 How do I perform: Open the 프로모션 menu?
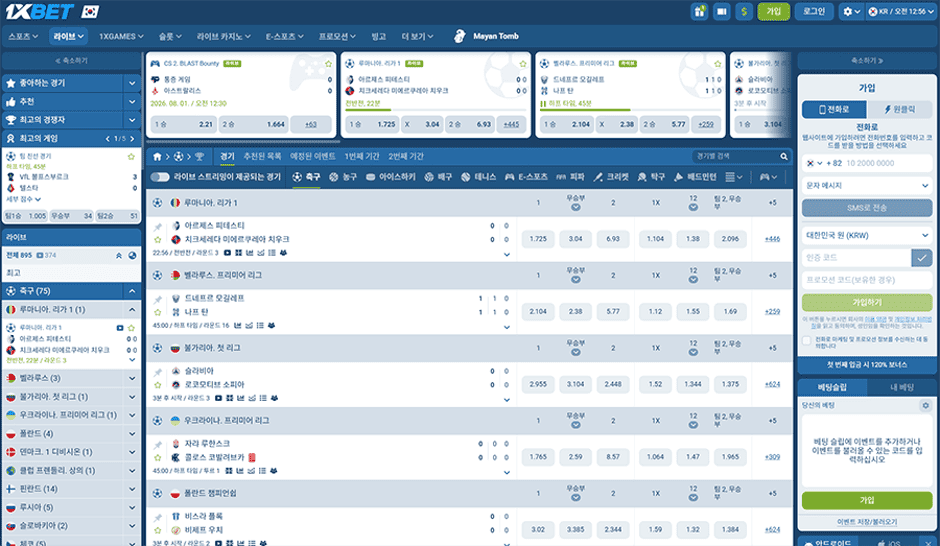337,36
